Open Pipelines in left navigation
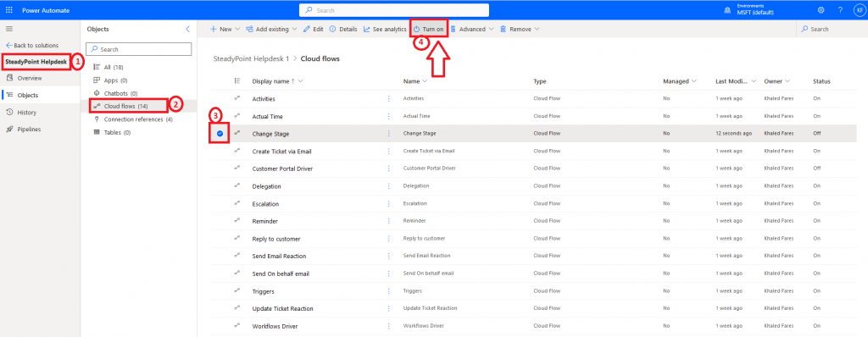Image resolution: width=868 pixels, height=337 pixels. [x=29, y=130]
